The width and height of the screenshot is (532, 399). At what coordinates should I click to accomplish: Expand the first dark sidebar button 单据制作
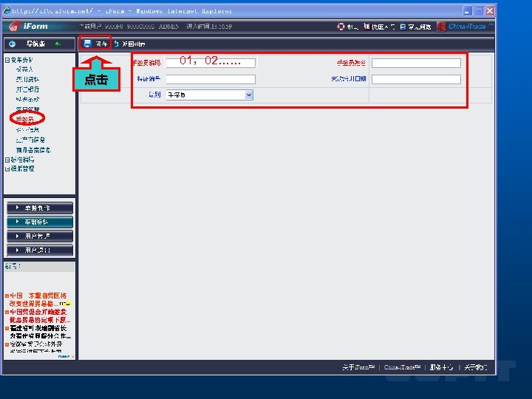(x=40, y=208)
